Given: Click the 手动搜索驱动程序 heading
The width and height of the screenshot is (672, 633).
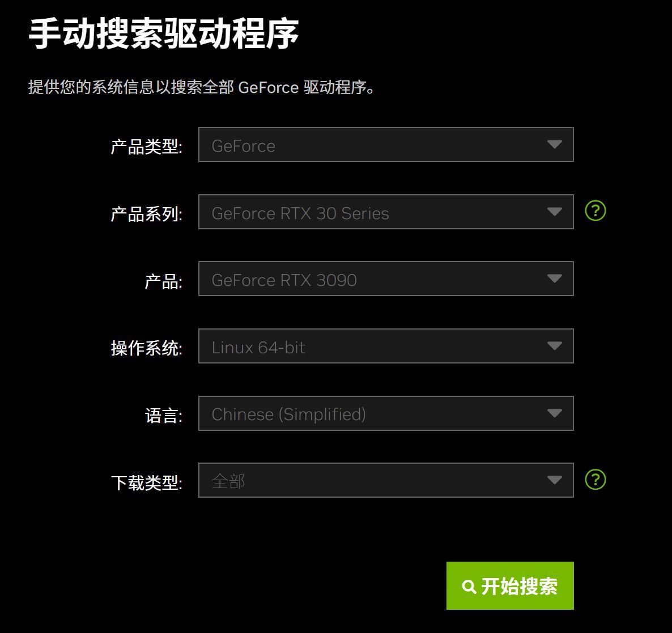Looking at the screenshot, I should (164, 33).
